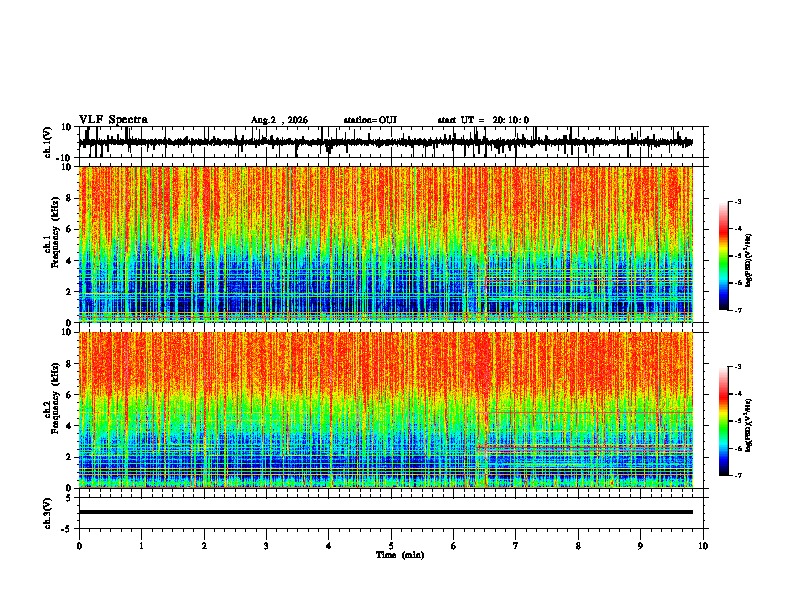Click the ch.2 "Frequency (kHz)" axis label
This screenshot has height=612, width=792.
click(55, 398)
